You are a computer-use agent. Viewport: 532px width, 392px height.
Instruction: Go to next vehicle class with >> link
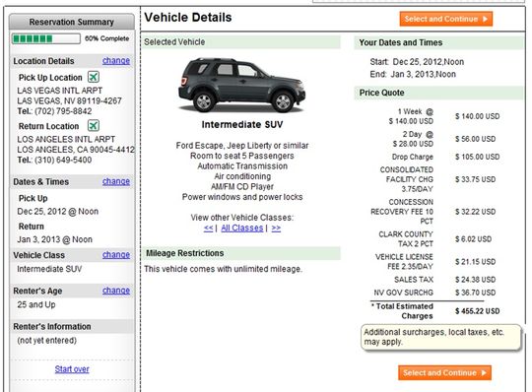pos(276,228)
